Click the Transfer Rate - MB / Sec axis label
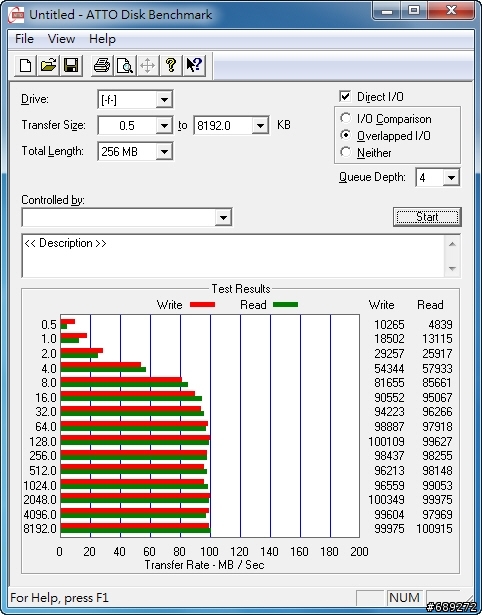482x615 pixels. [x=204, y=565]
